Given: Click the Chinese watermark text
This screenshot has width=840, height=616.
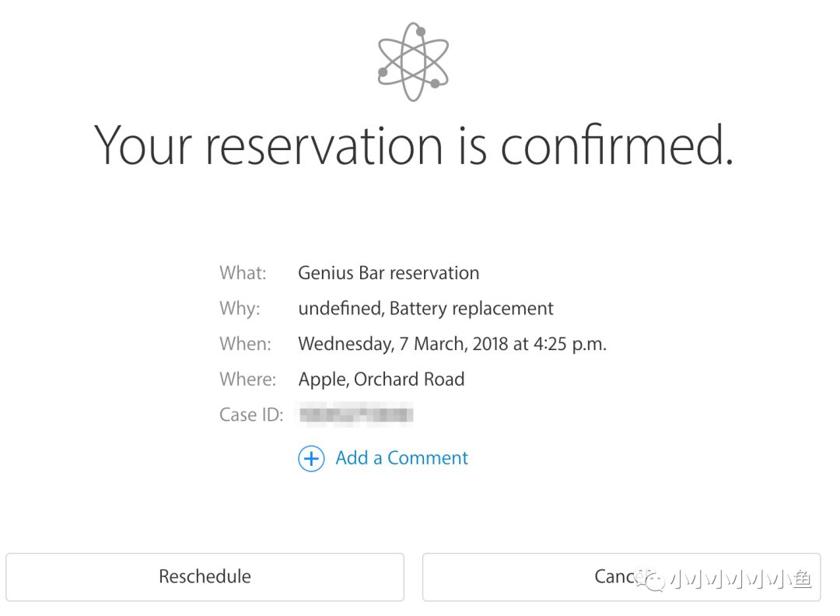Looking at the screenshot, I should 741,579.
